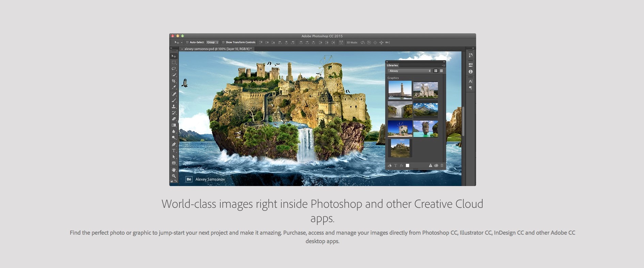Select the Crop tool
Image resolution: width=644 pixels, height=268 pixels.
coord(174,81)
